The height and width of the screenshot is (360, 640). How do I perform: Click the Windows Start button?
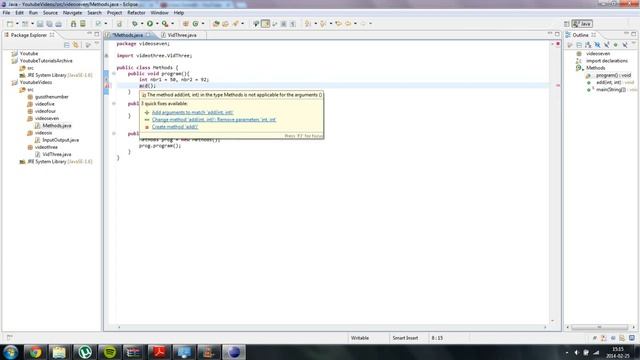point(11,352)
